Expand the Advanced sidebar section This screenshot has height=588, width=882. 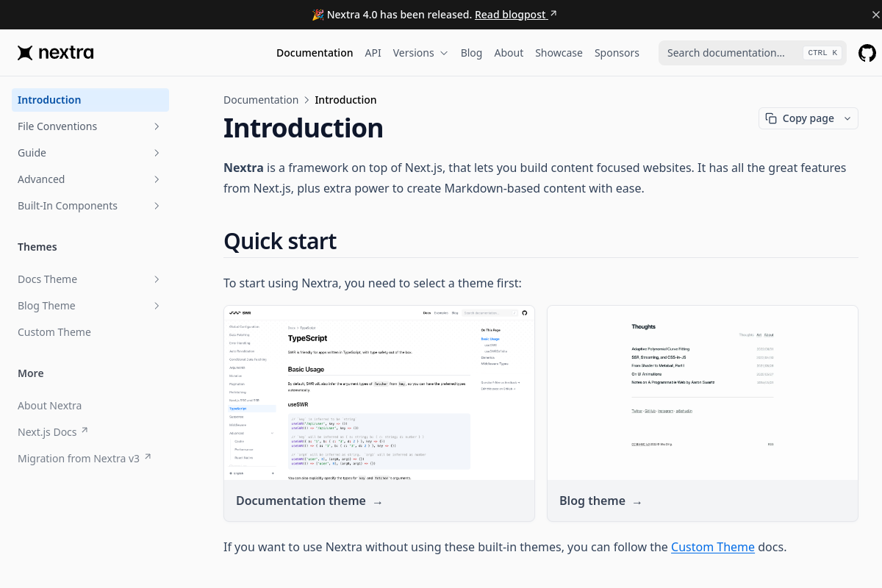90,179
